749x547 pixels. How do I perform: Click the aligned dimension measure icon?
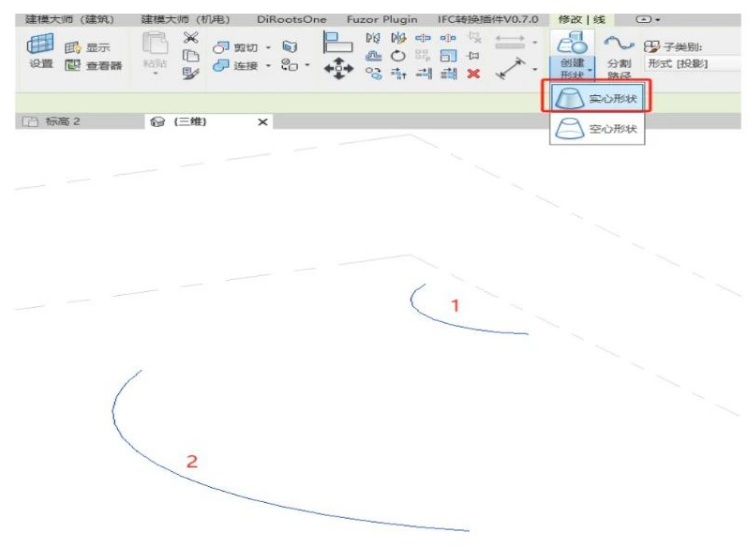tap(510, 42)
